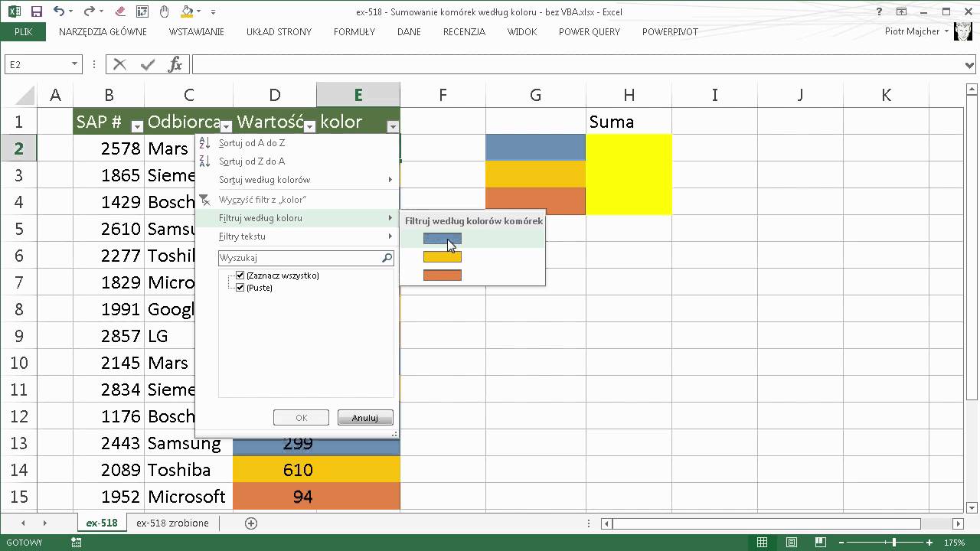The height and width of the screenshot is (551, 980).
Task: Select the Suma header cell
Action: (x=629, y=122)
